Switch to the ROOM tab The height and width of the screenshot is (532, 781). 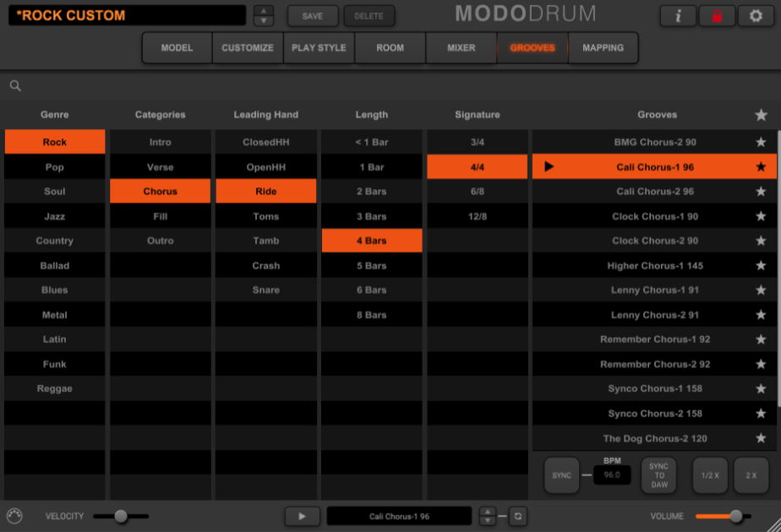point(390,48)
